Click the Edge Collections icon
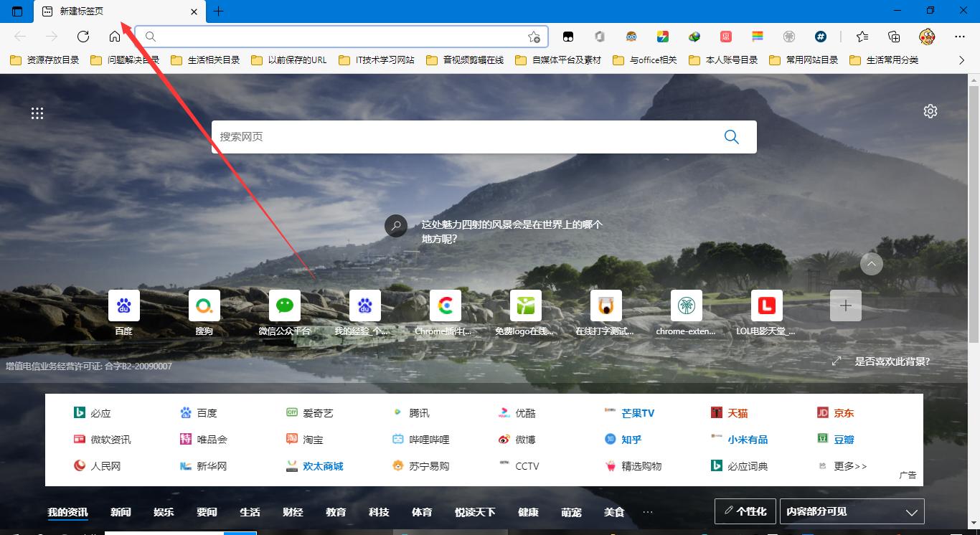980x535 pixels. (894, 36)
